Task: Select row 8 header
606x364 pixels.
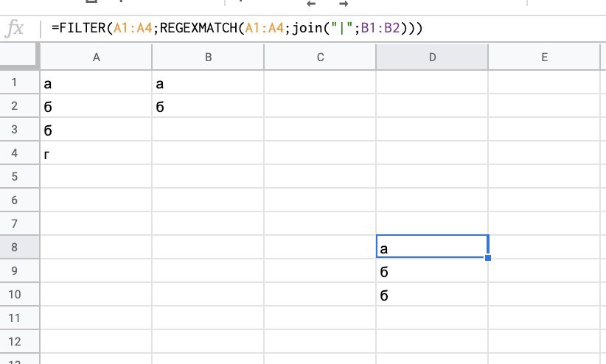Action: pos(20,248)
